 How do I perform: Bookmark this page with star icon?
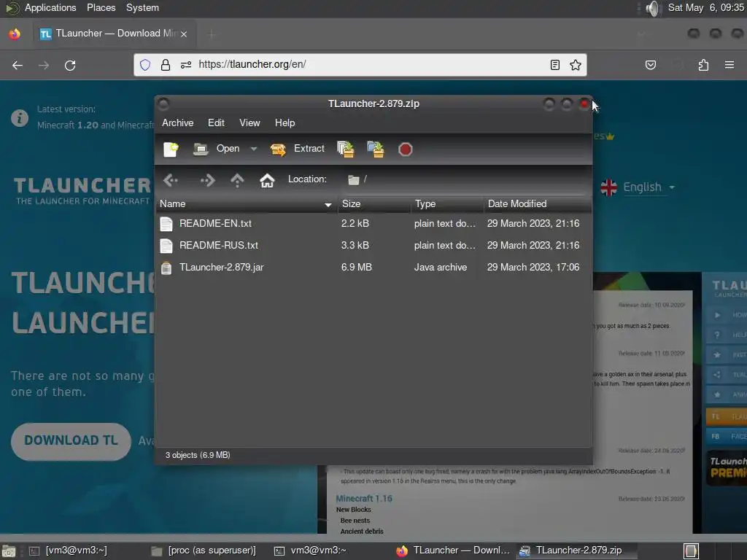576,65
